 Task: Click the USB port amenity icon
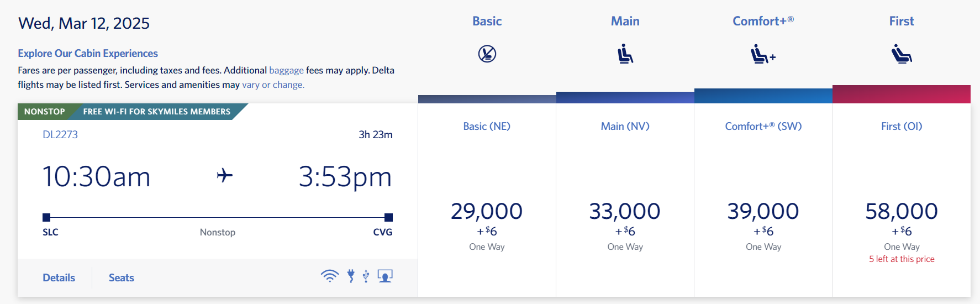coord(366,276)
